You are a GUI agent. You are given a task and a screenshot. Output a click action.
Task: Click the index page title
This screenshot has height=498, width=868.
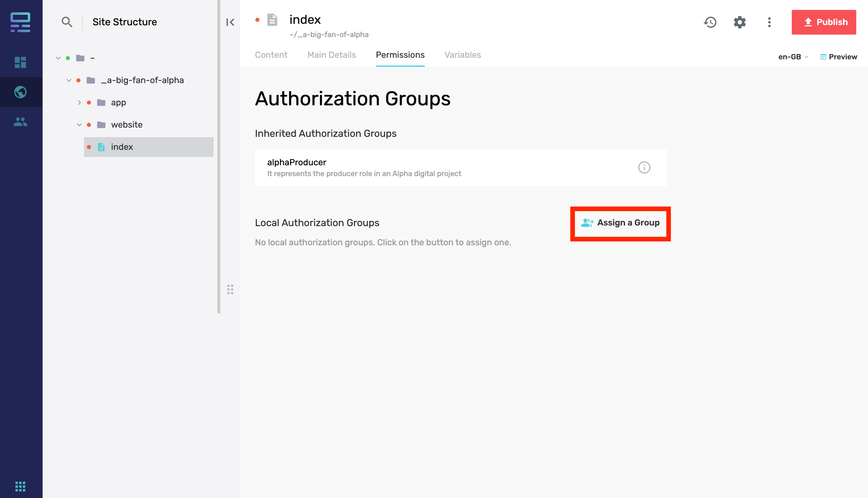(x=305, y=19)
